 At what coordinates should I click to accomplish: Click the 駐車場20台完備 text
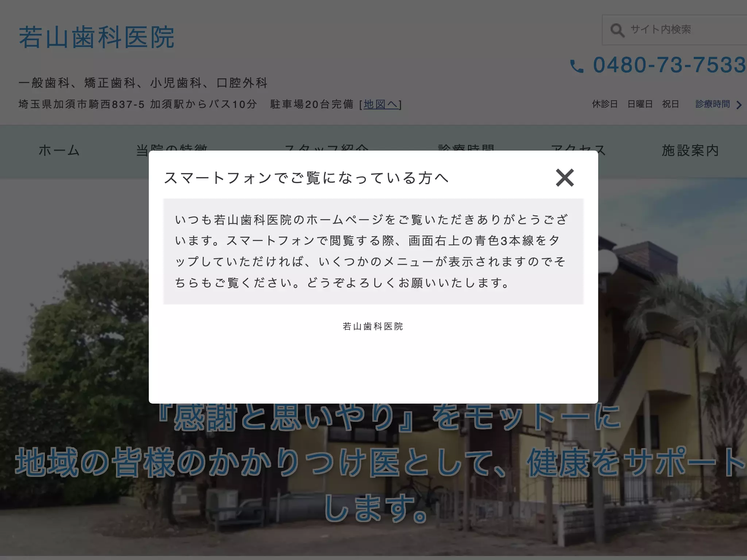click(312, 104)
